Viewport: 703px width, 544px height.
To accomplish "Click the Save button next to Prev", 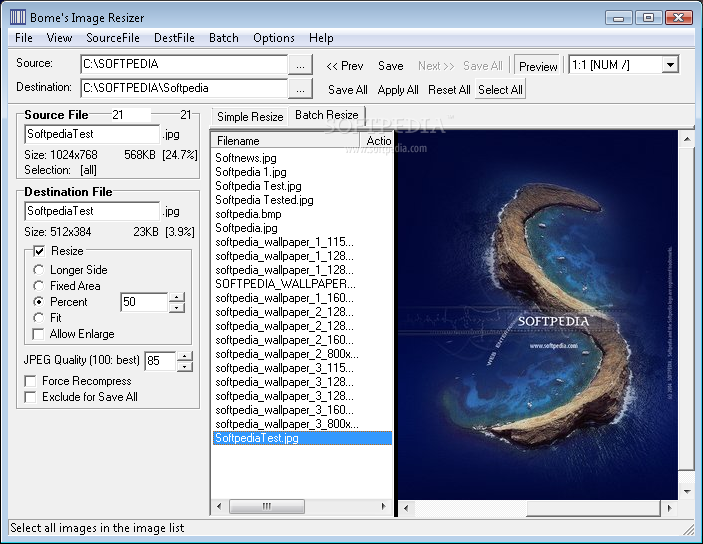I will [x=391, y=66].
